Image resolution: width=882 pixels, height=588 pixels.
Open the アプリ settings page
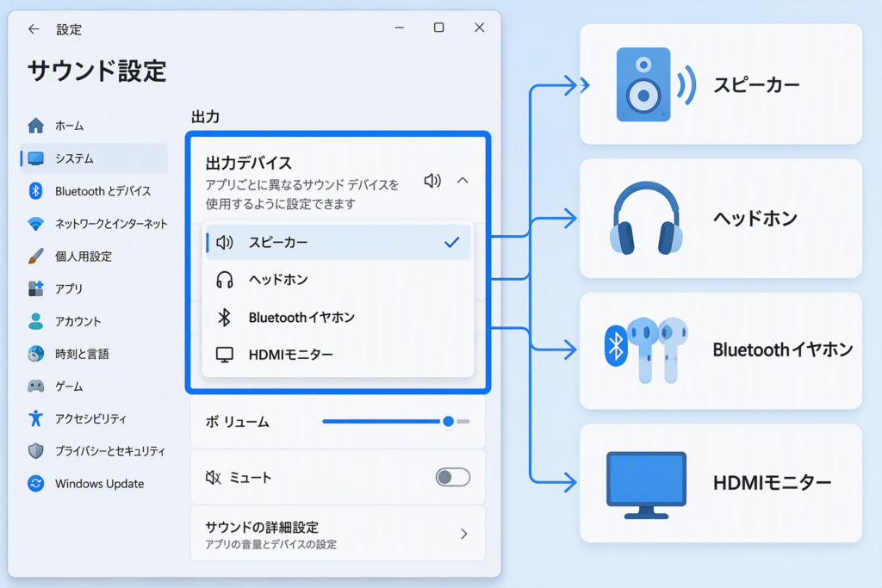pos(94,288)
